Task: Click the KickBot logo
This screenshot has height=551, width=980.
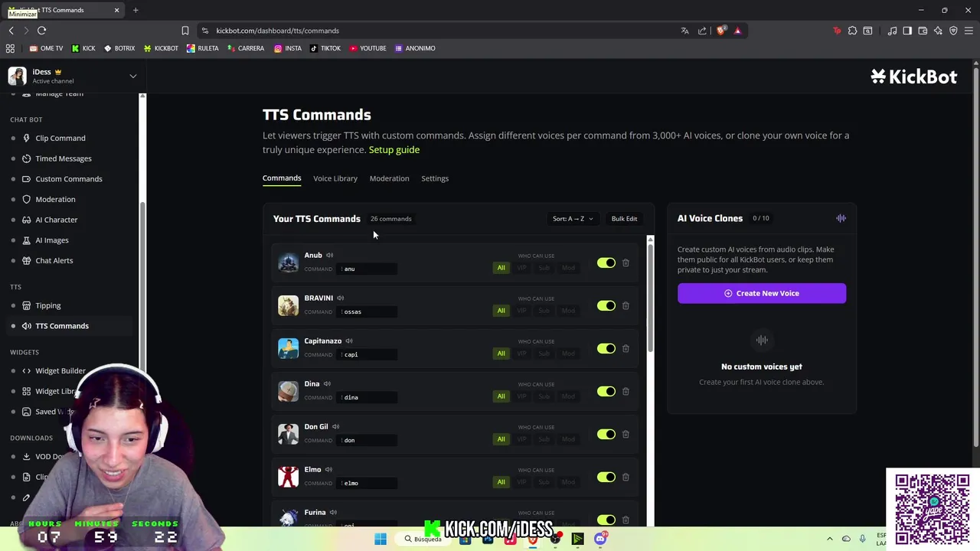Action: (x=913, y=77)
